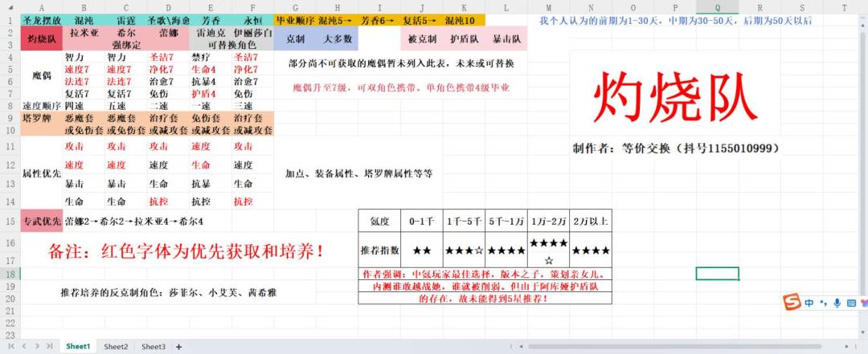Go to previous sheet with the arrow
The height and width of the screenshot is (354, 868).
(24, 346)
